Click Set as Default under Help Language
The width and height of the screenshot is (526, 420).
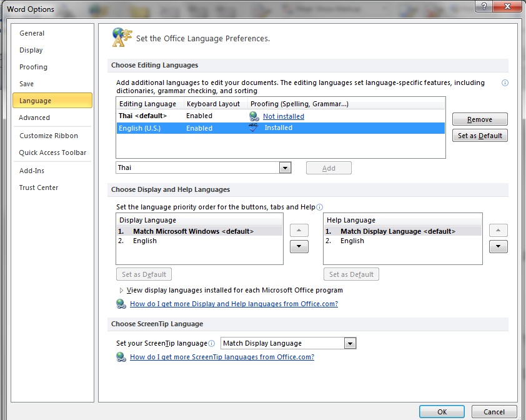(x=351, y=274)
